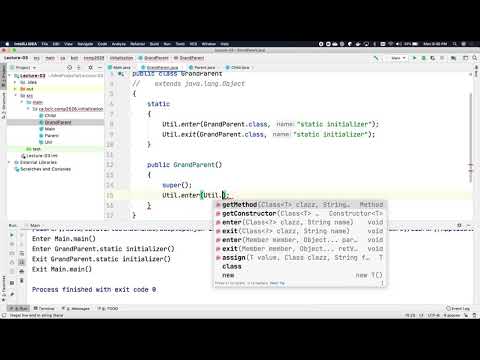This screenshot has width=480, height=360.
Task: Open the Terminal tool window tab
Action: pyautogui.click(x=44, y=309)
